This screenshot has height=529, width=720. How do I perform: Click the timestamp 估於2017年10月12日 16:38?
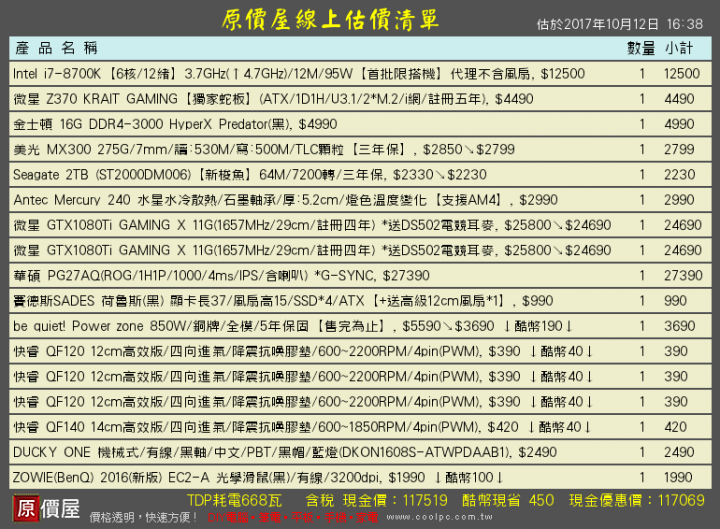(x=619, y=24)
